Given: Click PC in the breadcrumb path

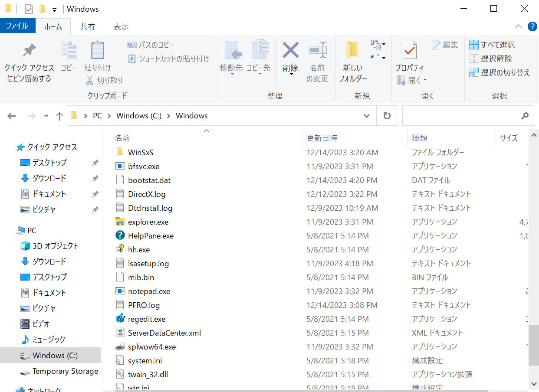Looking at the screenshot, I should coord(97,115).
